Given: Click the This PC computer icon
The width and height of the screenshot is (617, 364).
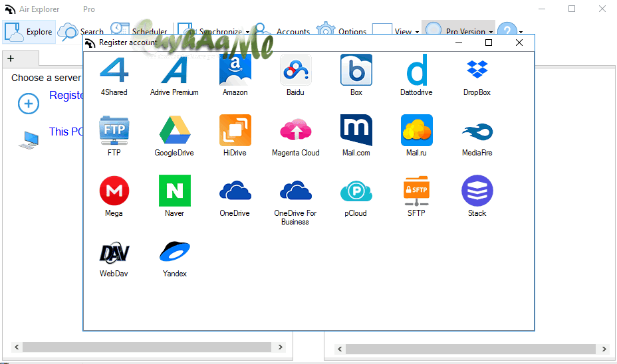Looking at the screenshot, I should (29, 140).
